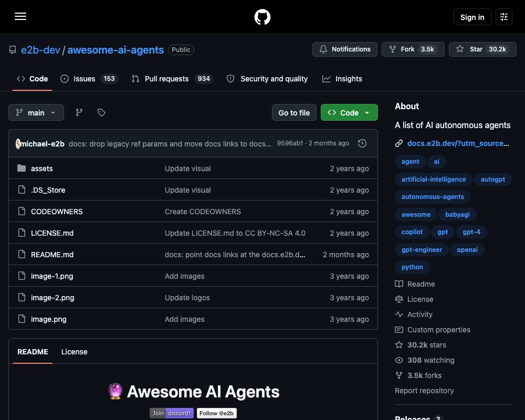Click Go to file button
The height and width of the screenshot is (420, 525).
(x=294, y=112)
